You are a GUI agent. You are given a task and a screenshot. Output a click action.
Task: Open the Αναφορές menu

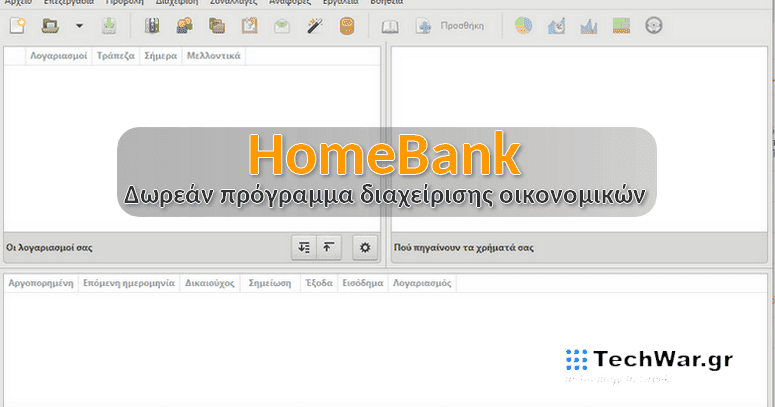pyautogui.click(x=290, y=2)
